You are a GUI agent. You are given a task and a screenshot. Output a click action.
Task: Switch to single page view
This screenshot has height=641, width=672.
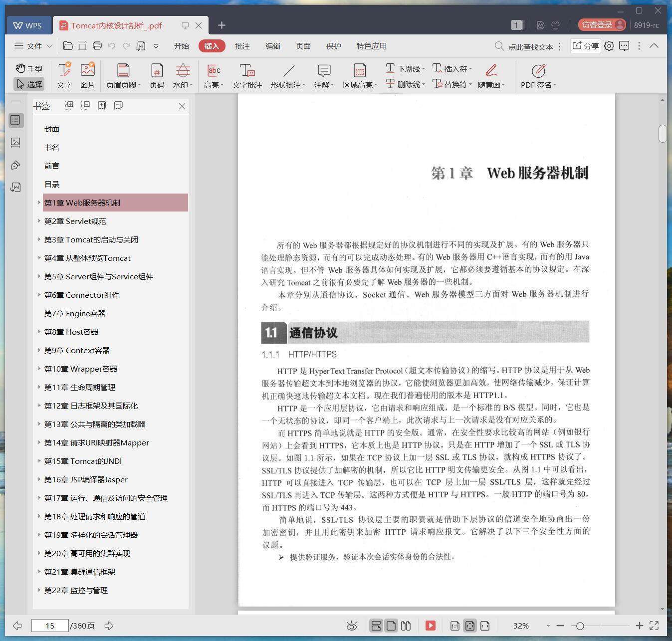[391, 626]
